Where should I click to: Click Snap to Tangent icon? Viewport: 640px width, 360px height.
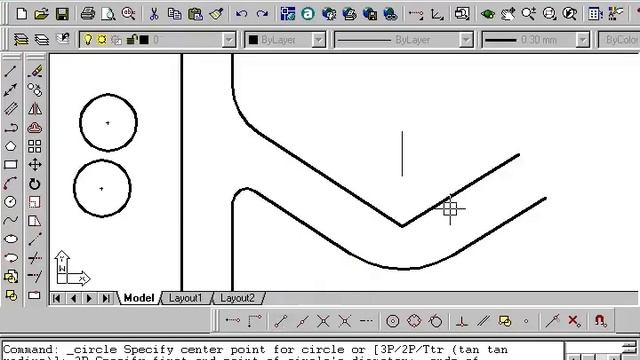436,321
